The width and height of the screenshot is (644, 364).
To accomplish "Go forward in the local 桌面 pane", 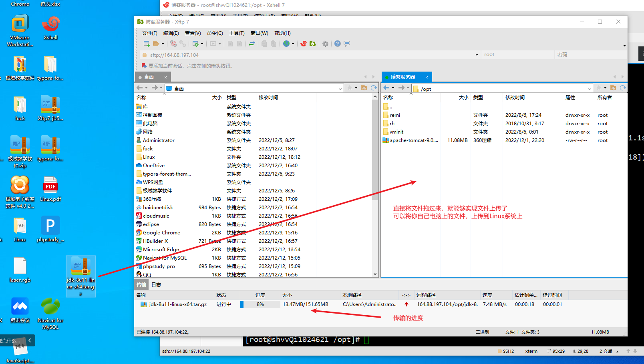I will click(155, 88).
